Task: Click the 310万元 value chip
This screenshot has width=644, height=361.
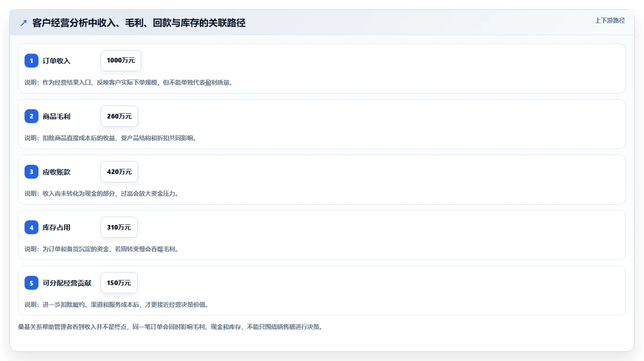Action: pos(119,227)
